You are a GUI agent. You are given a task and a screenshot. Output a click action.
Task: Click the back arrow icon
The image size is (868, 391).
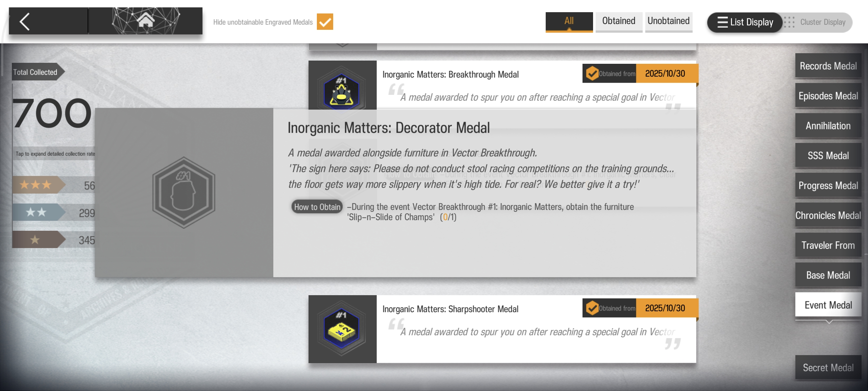click(x=25, y=21)
